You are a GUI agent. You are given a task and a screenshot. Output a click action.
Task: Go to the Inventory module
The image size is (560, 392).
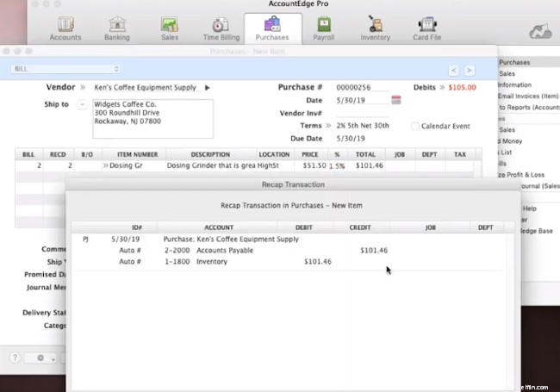tap(375, 28)
